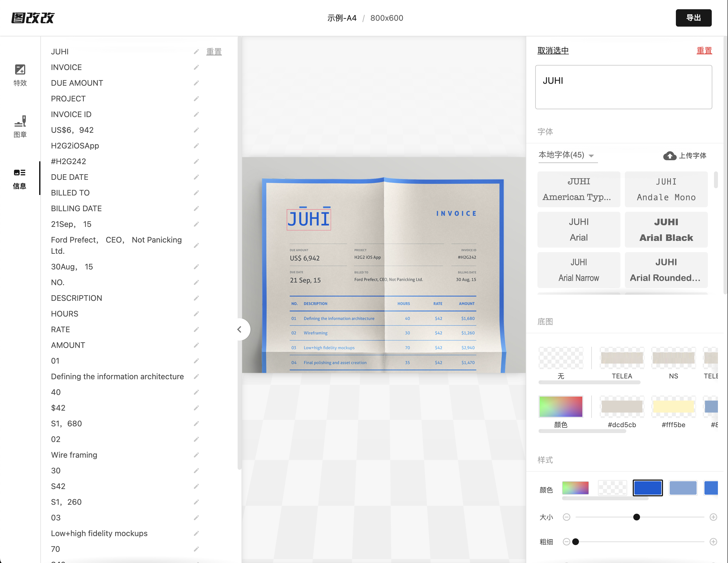728x563 pixels.
Task: Click the cloud 上传字体 upload icon
Action: (x=669, y=155)
